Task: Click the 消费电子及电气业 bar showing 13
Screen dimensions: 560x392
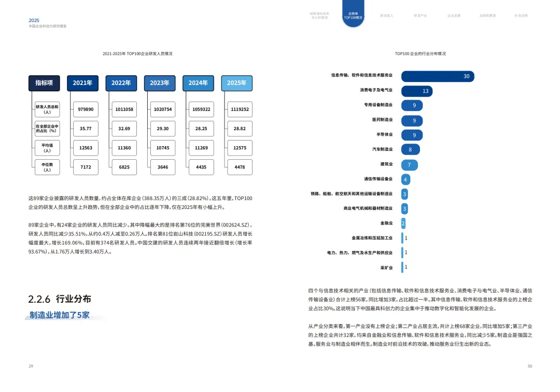Action: 417,91
